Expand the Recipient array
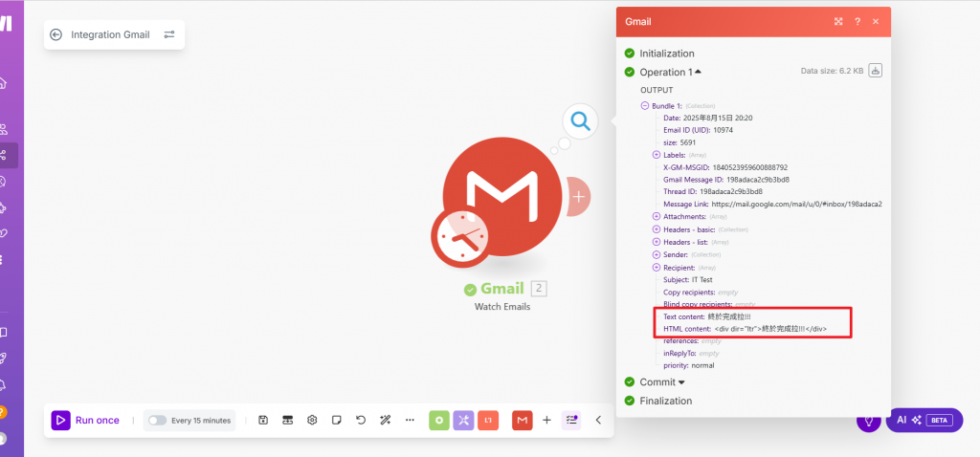 click(x=657, y=267)
